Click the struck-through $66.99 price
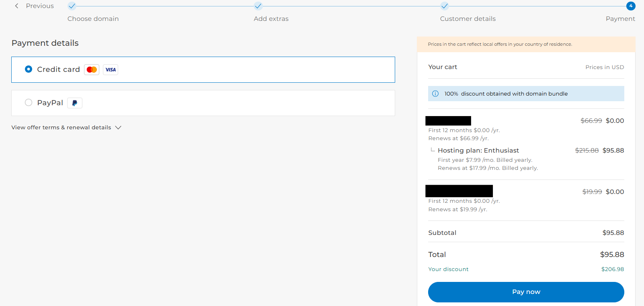Viewport: 644px width, 306px height. pos(591,120)
